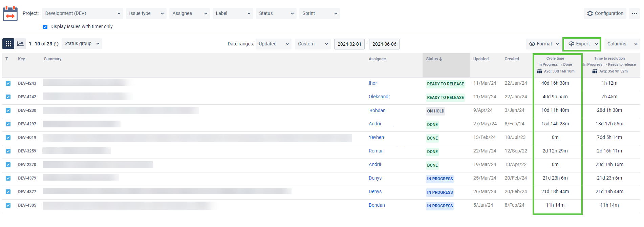
Task: Click the Summary column header
Action: coord(53,59)
